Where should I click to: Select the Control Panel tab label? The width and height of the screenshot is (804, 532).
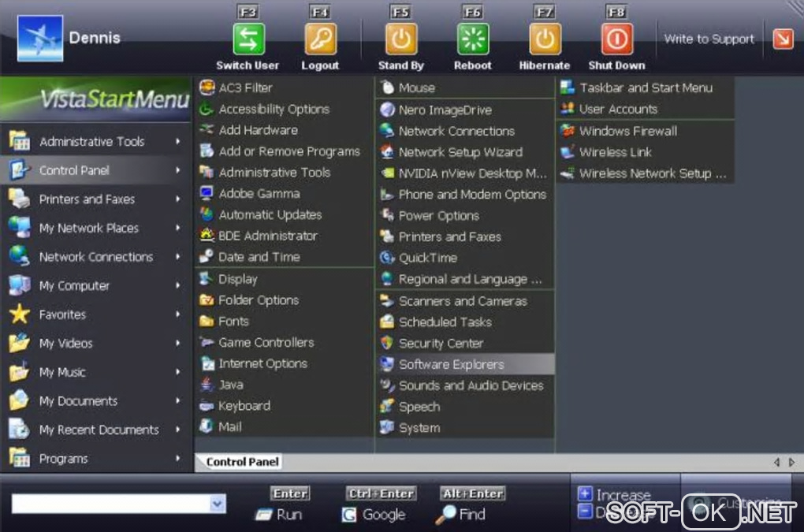point(243,462)
